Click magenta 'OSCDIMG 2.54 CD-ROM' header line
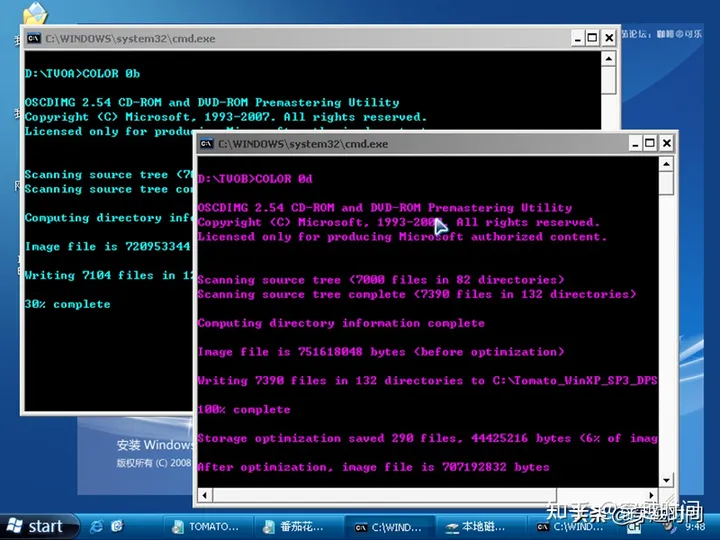 [x=385, y=208]
